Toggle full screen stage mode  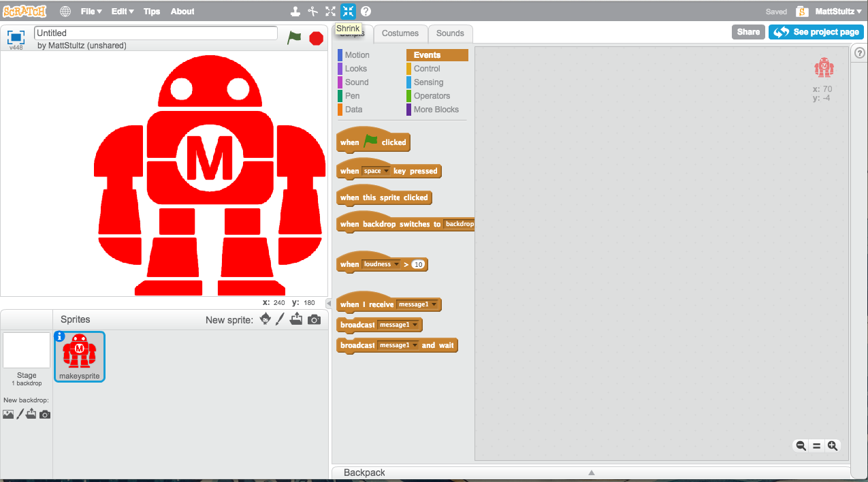[16, 37]
